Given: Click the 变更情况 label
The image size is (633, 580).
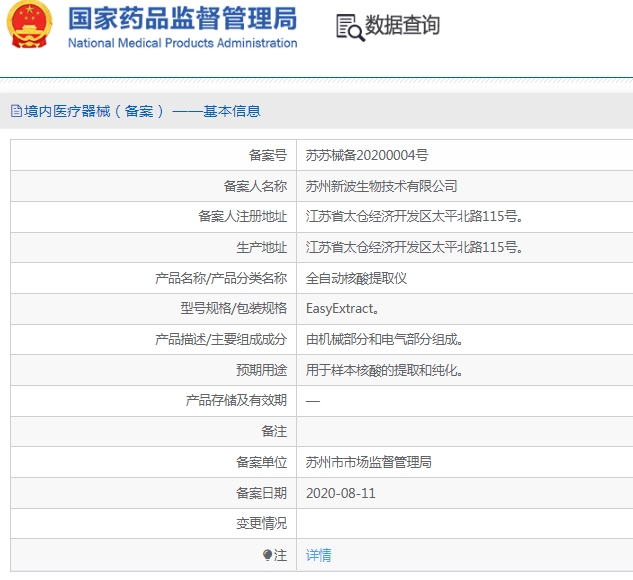Looking at the screenshot, I should (x=262, y=523).
